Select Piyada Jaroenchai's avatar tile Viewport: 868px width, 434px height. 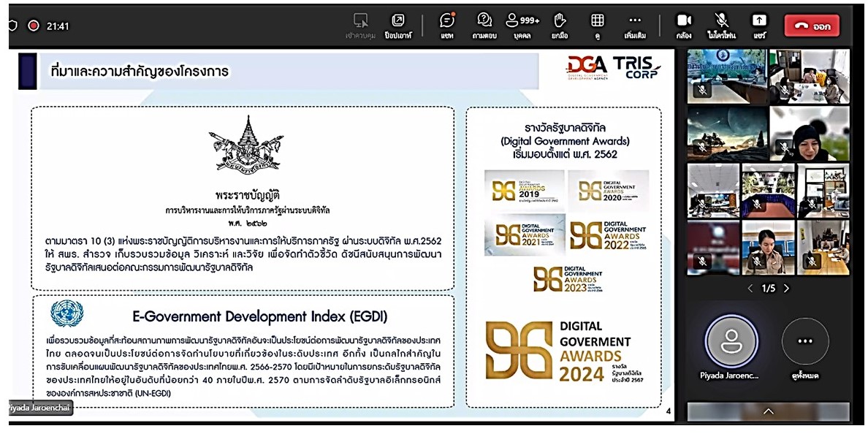point(731,340)
